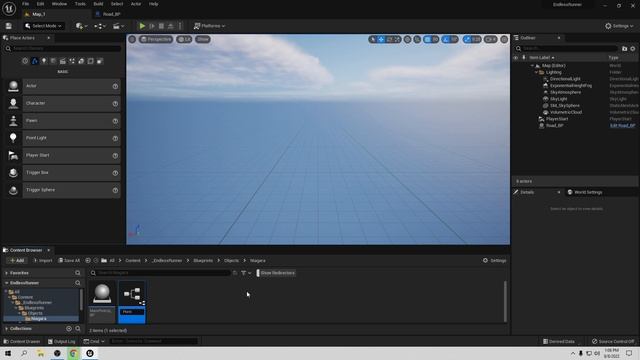Open the Tools menu
The image size is (640, 360).
coord(80,4)
